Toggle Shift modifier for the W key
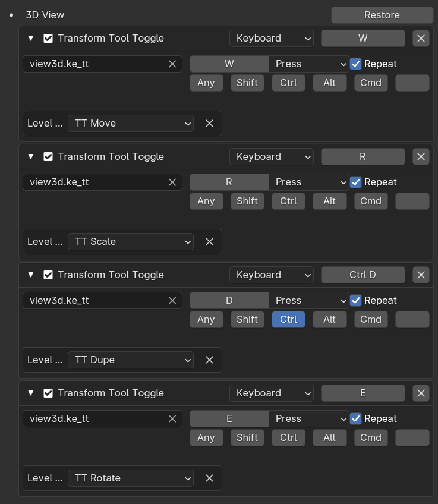 click(x=247, y=83)
